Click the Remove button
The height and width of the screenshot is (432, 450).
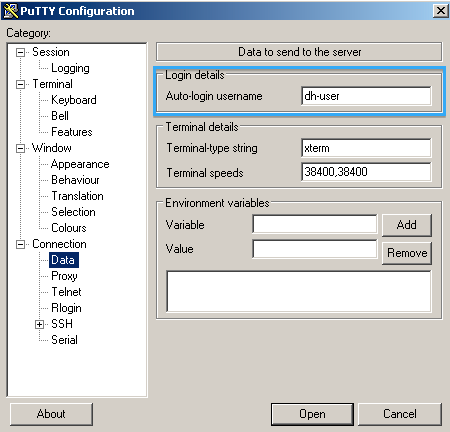407,253
